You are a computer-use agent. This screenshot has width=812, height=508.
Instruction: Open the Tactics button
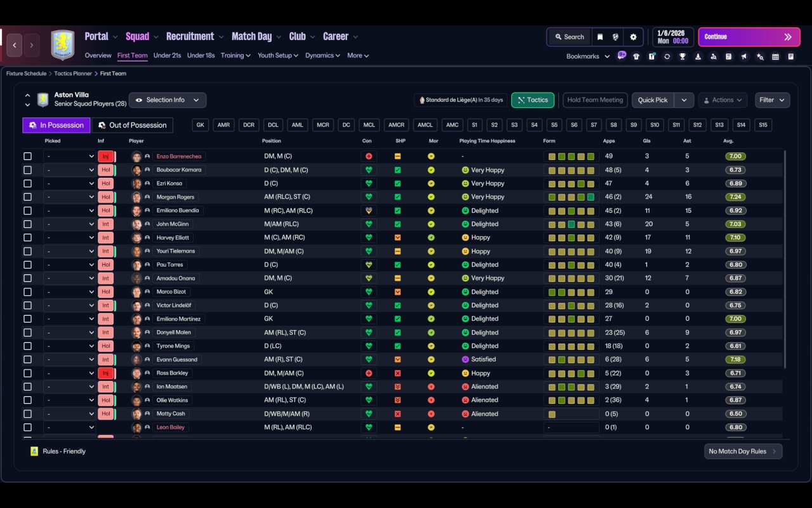pos(533,100)
